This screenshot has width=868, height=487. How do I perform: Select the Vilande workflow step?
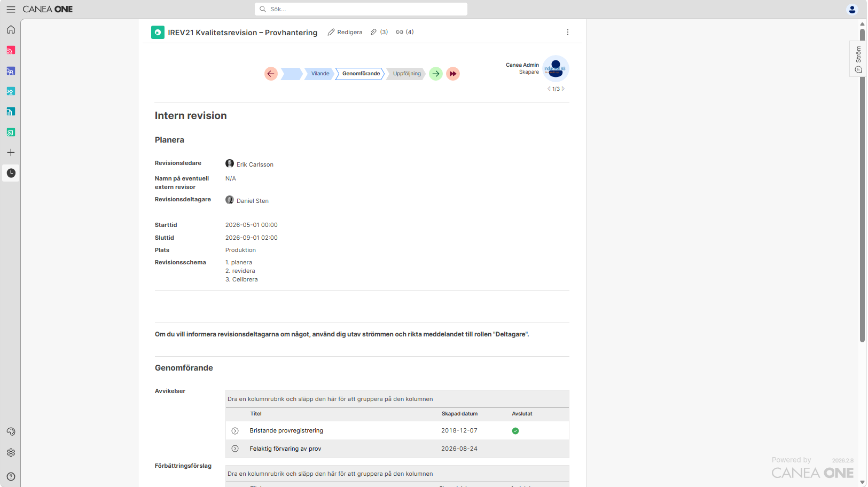[320, 74]
